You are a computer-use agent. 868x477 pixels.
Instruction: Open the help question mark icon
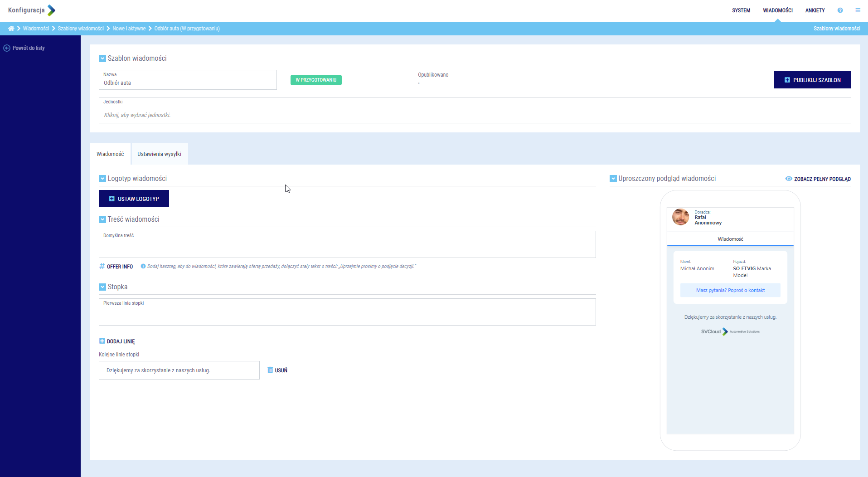pyautogui.click(x=840, y=10)
